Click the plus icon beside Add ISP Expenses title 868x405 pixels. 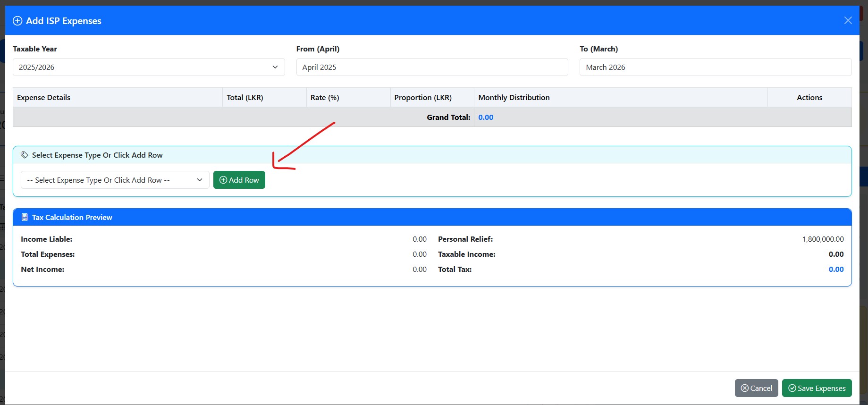pyautogui.click(x=17, y=21)
